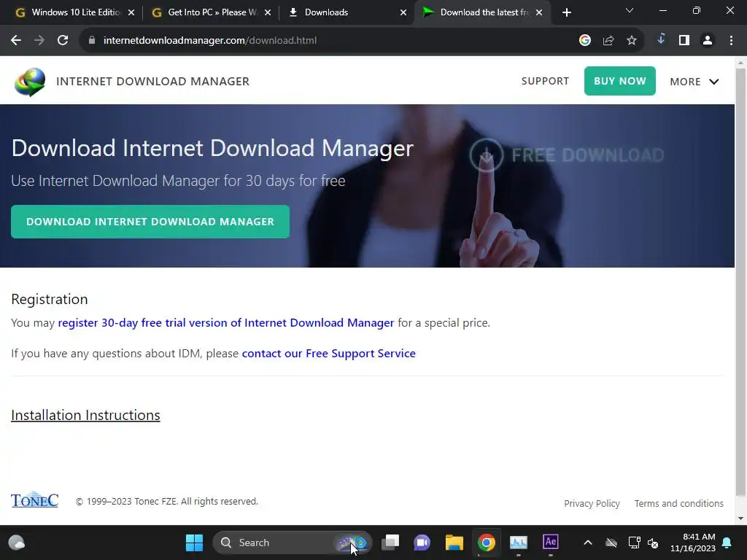Viewport: 747px width, 560px height.
Task: Open the Windows Start menu
Action: coord(194,542)
